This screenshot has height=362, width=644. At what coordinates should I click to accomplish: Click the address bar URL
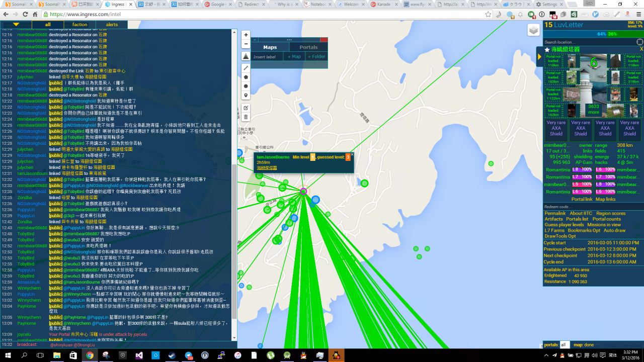coord(88,15)
